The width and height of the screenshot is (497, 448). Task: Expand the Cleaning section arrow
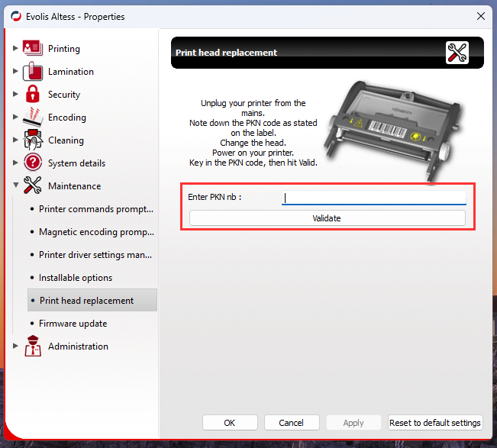(x=15, y=140)
